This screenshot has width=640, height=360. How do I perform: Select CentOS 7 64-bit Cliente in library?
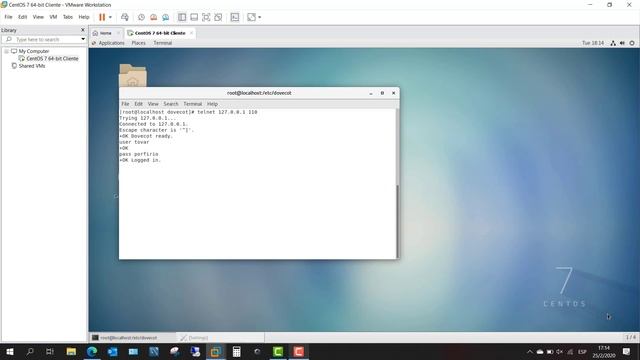(x=52, y=59)
